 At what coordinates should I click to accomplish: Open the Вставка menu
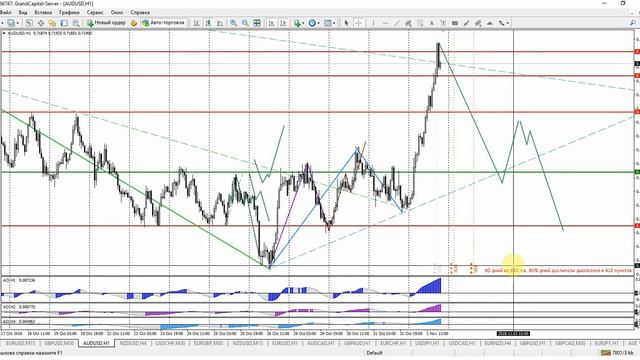click(43, 12)
